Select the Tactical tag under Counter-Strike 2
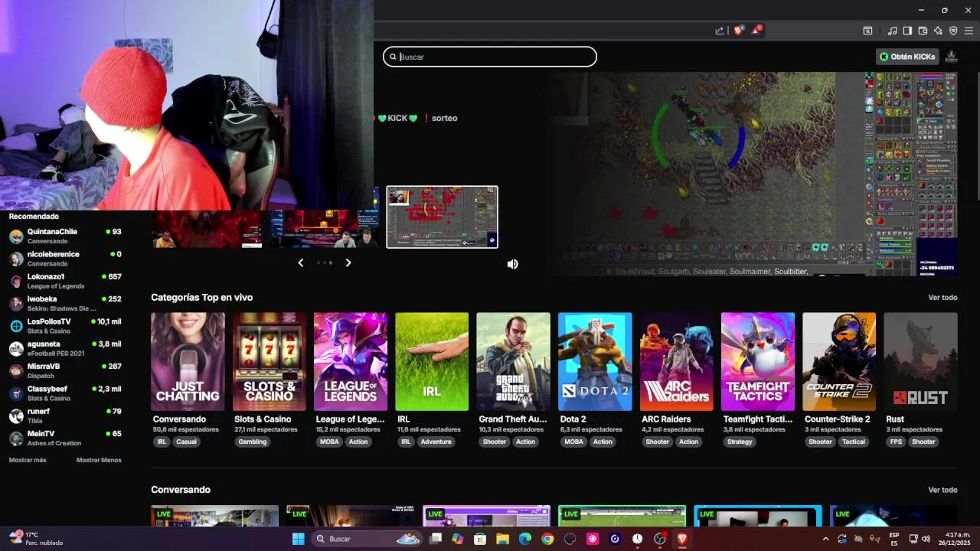Image resolution: width=980 pixels, height=551 pixels. point(854,442)
